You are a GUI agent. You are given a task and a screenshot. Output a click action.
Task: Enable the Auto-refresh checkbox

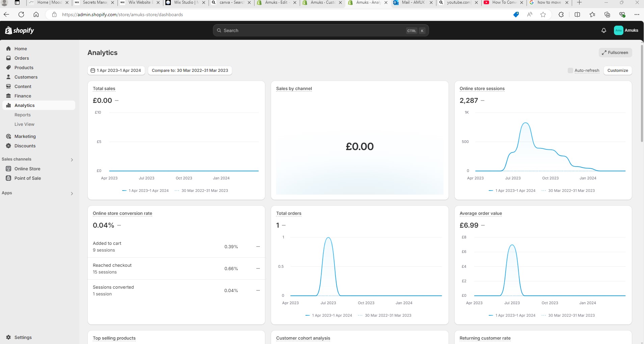click(x=570, y=70)
